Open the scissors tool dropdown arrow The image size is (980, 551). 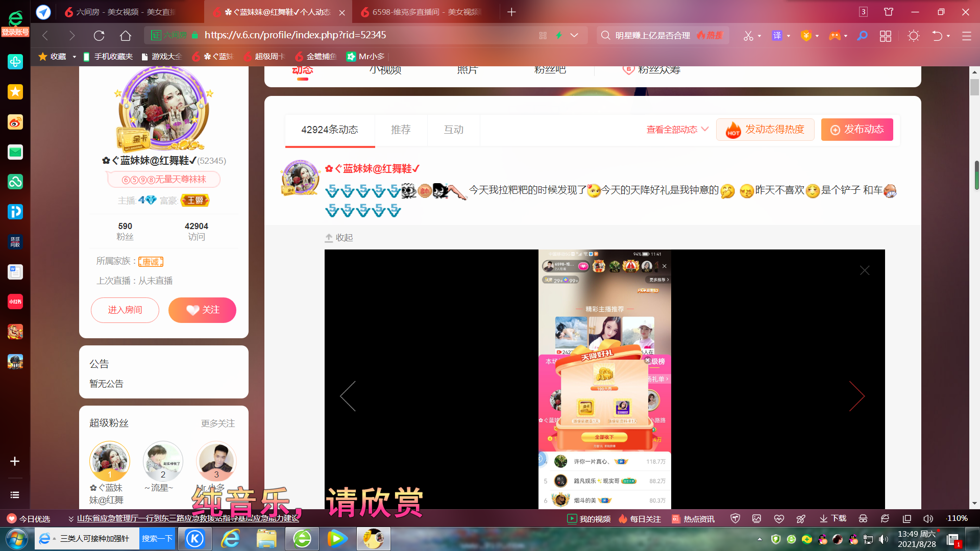[x=759, y=36]
